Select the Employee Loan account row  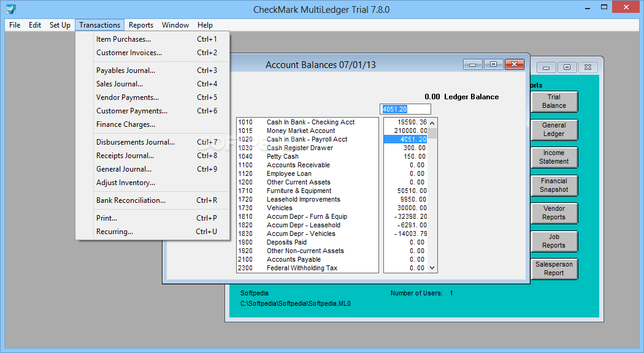(308, 173)
